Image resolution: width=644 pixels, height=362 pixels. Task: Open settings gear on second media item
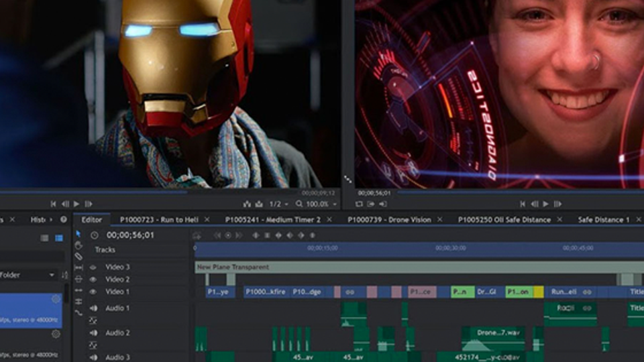pyautogui.click(x=56, y=334)
